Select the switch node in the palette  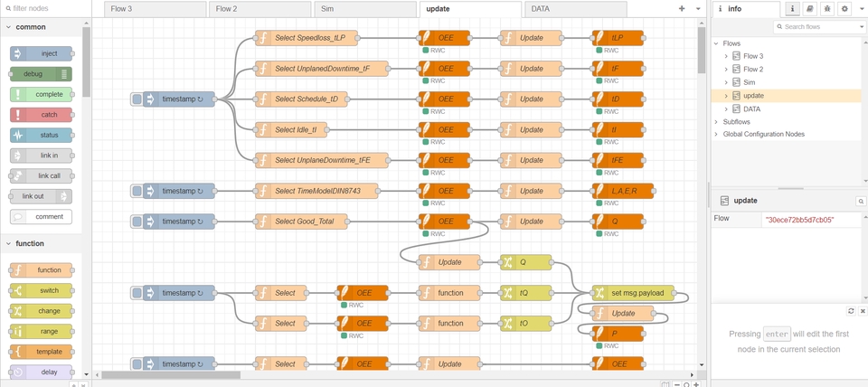(x=41, y=290)
